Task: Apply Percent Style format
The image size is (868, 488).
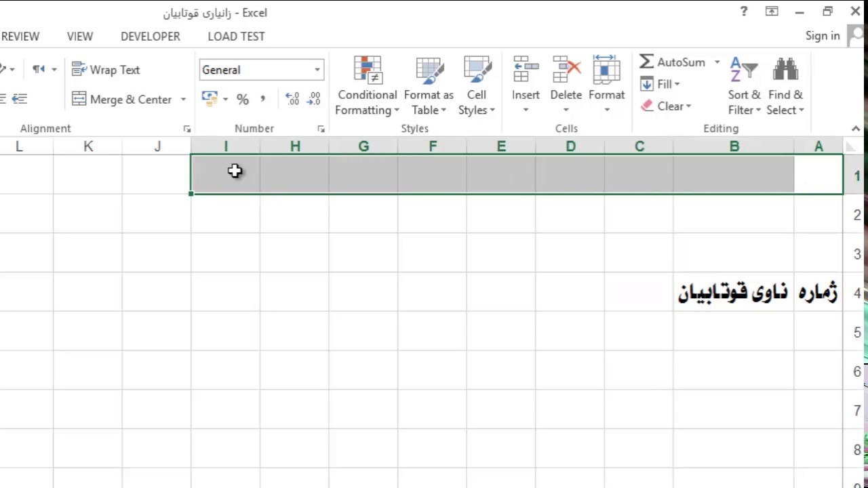Action: point(243,99)
